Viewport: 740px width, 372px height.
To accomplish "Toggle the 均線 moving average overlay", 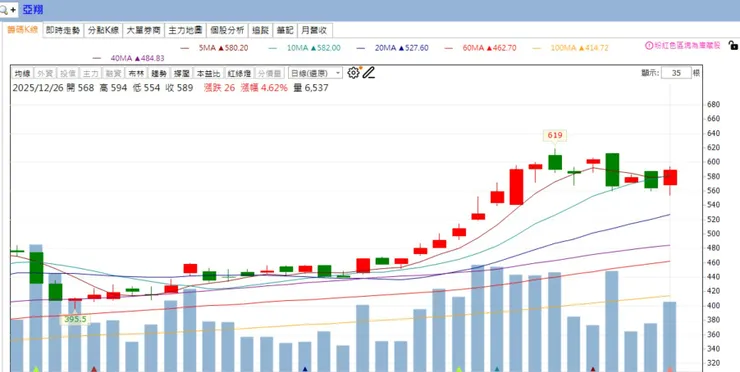I will pos(23,73).
